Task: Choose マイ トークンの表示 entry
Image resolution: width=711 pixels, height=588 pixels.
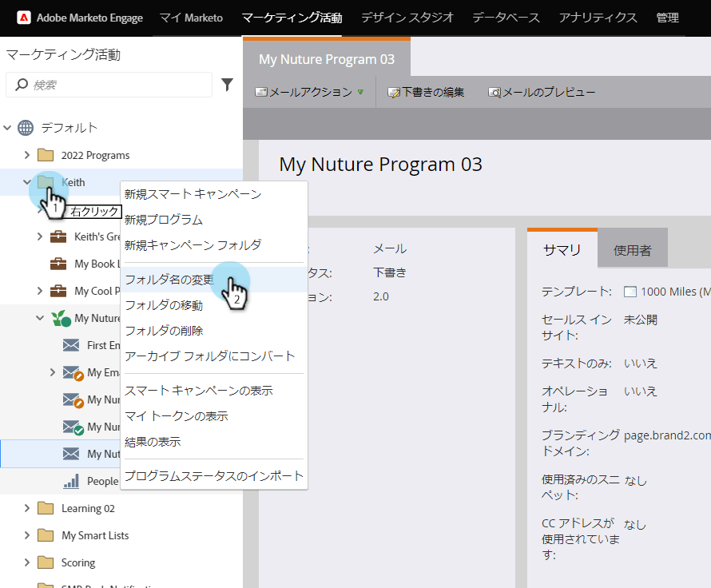Action: pyautogui.click(x=214, y=415)
